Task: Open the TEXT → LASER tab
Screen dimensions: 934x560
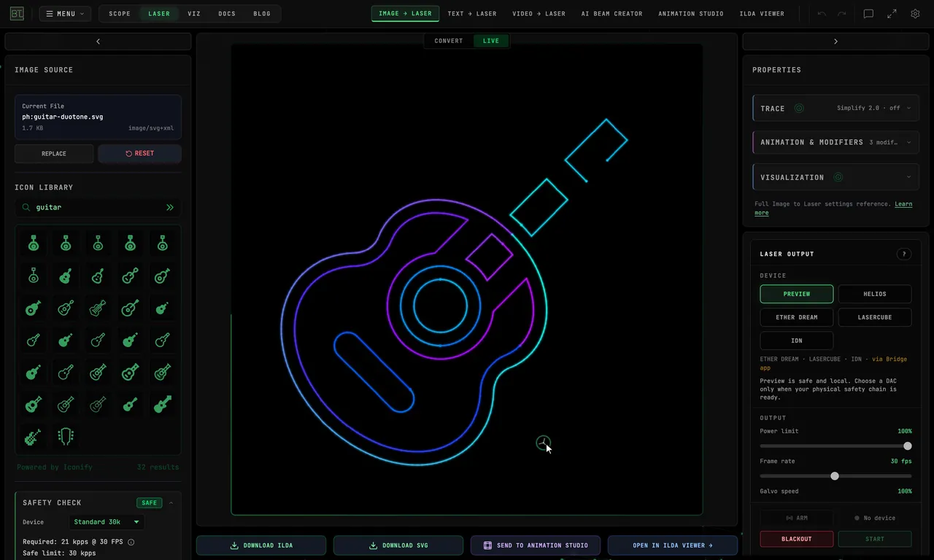Action: [472, 14]
